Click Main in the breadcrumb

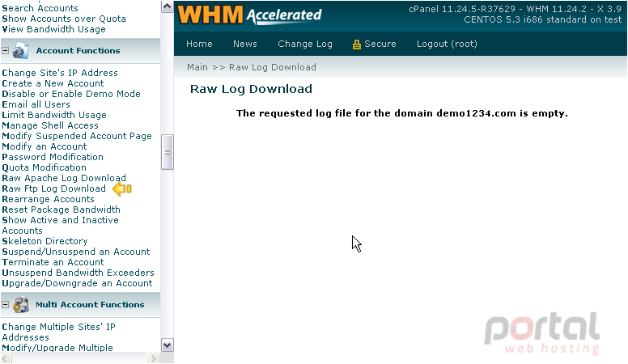[x=197, y=67]
